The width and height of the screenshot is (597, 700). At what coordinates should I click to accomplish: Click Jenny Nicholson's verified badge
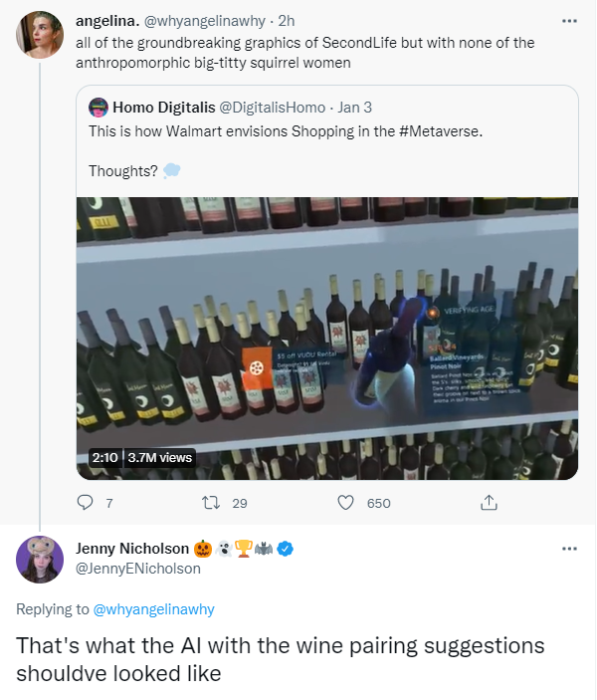284,549
